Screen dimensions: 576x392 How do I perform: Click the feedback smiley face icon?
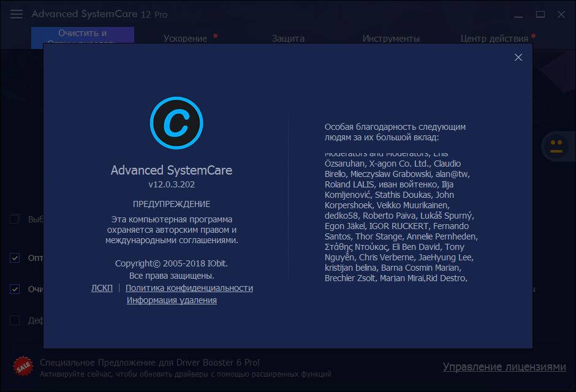coord(556,146)
